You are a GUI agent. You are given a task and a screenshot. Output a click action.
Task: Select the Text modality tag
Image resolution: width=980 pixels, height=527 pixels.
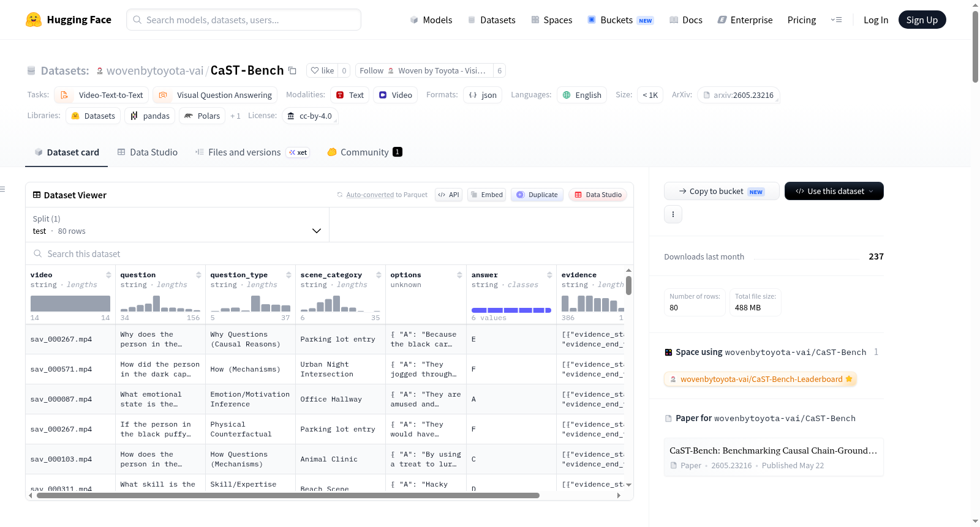(350, 95)
